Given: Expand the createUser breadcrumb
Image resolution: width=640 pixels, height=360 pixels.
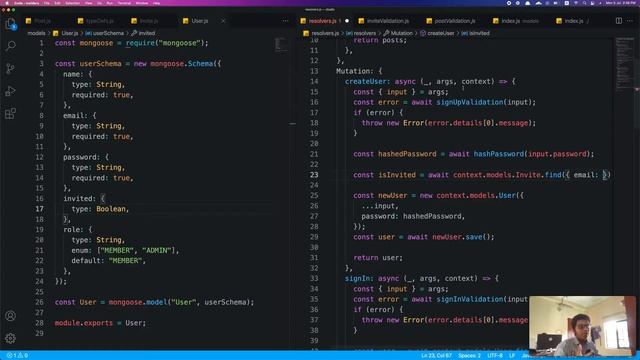Looking at the screenshot, I should click(x=437, y=33).
